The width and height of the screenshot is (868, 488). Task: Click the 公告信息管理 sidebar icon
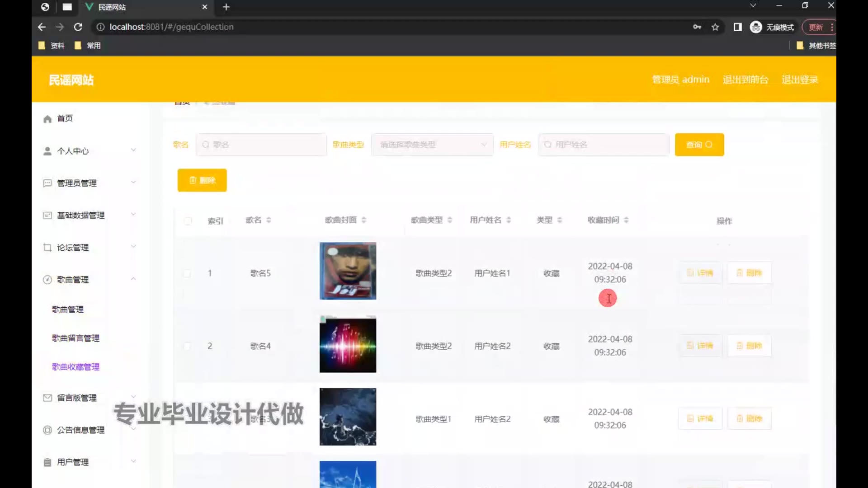point(47,430)
